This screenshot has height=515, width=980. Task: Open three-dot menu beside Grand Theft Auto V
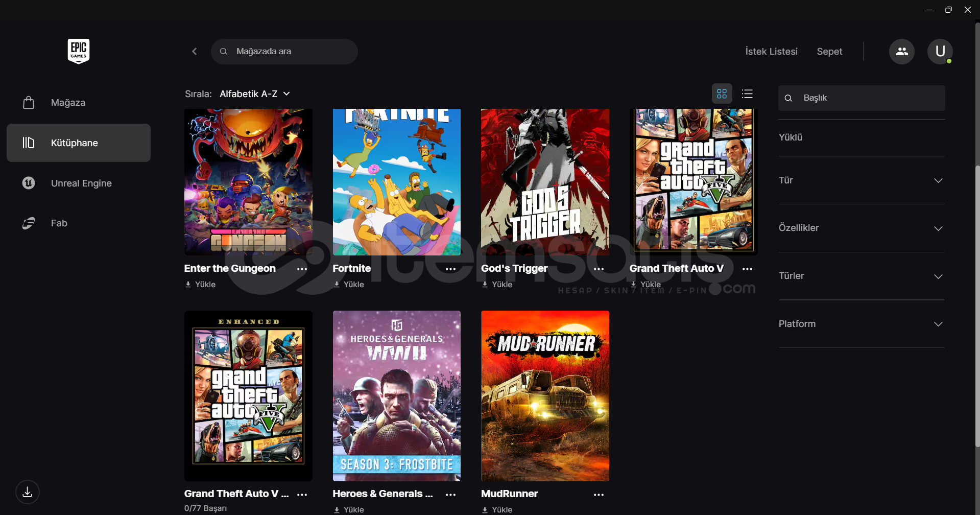748,269
